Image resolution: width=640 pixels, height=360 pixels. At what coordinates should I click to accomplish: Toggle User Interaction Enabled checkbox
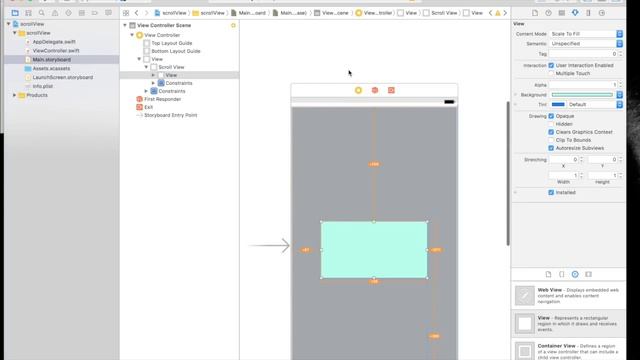click(551, 65)
